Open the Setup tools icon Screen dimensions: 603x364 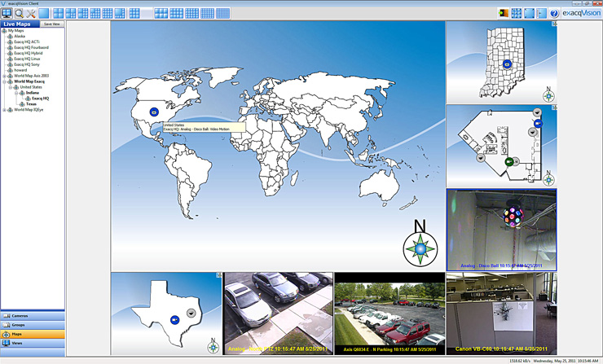coord(31,13)
